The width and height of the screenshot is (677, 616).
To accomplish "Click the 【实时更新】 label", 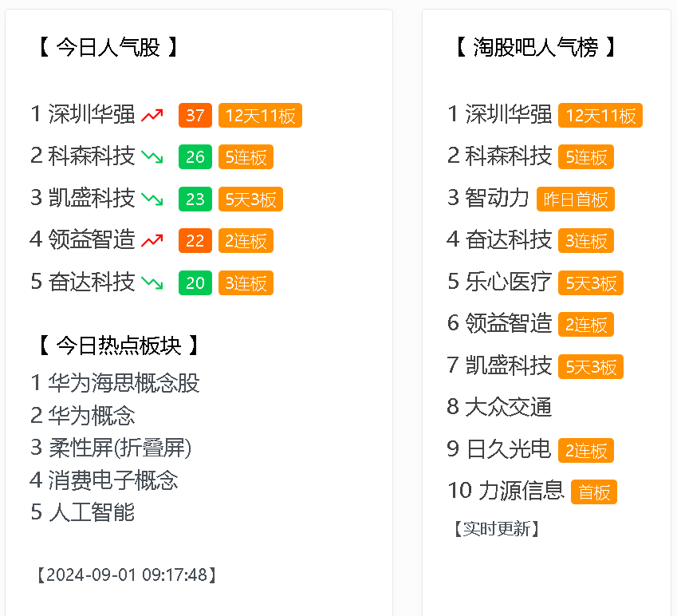I will (497, 529).
